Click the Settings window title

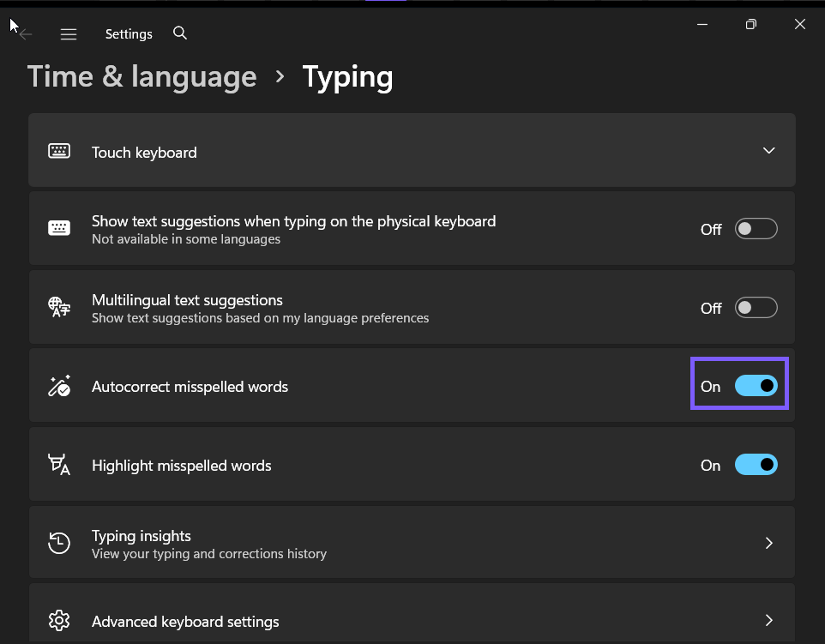coord(129,34)
